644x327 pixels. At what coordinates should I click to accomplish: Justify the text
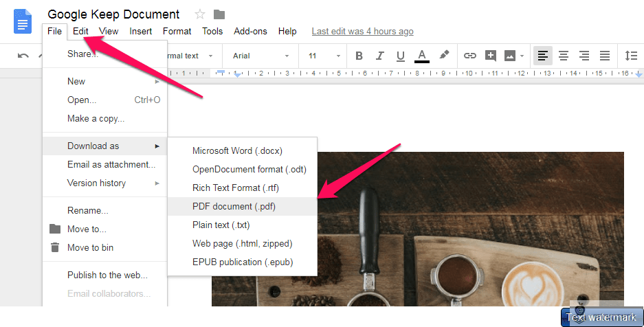coord(605,56)
